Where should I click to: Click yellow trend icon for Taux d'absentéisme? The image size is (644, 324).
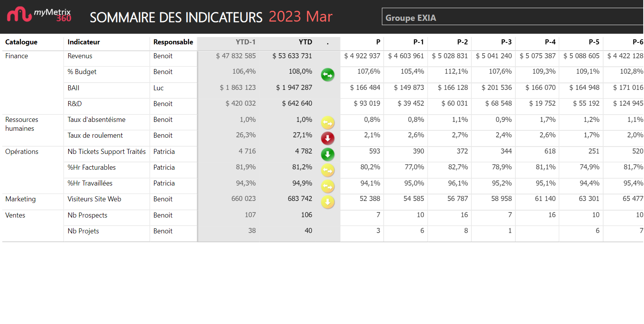(x=328, y=123)
